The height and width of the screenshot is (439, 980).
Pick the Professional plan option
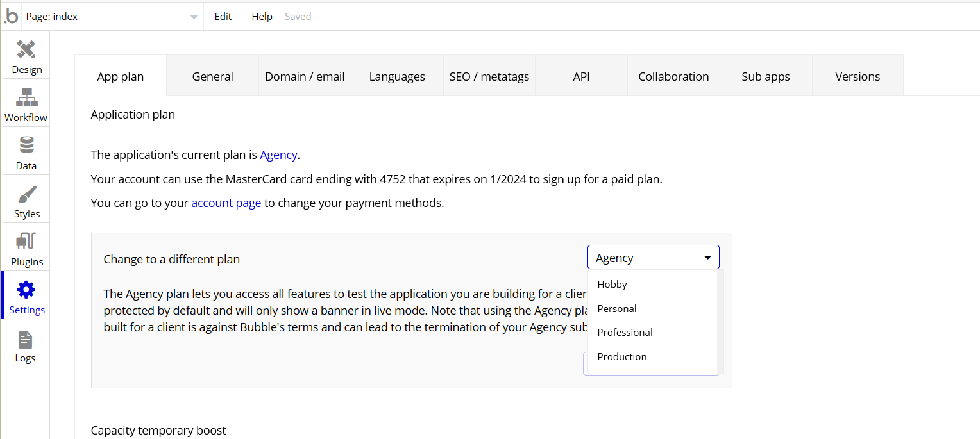pos(625,333)
